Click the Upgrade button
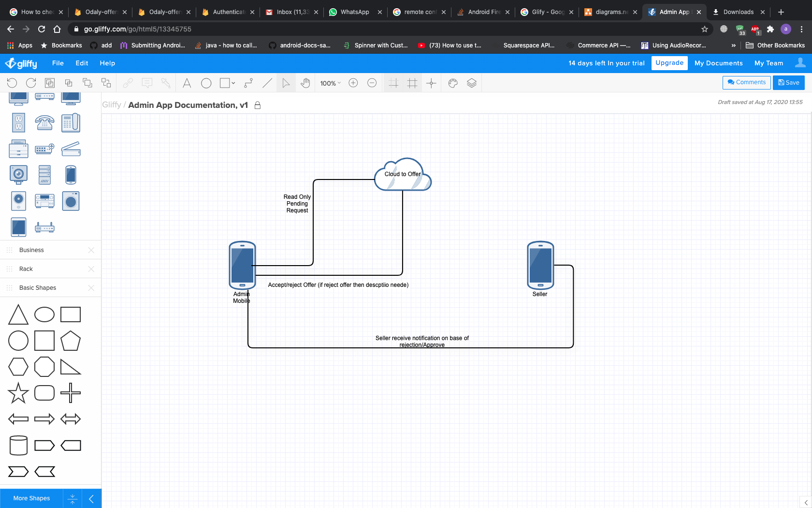812x508 pixels. (x=669, y=63)
